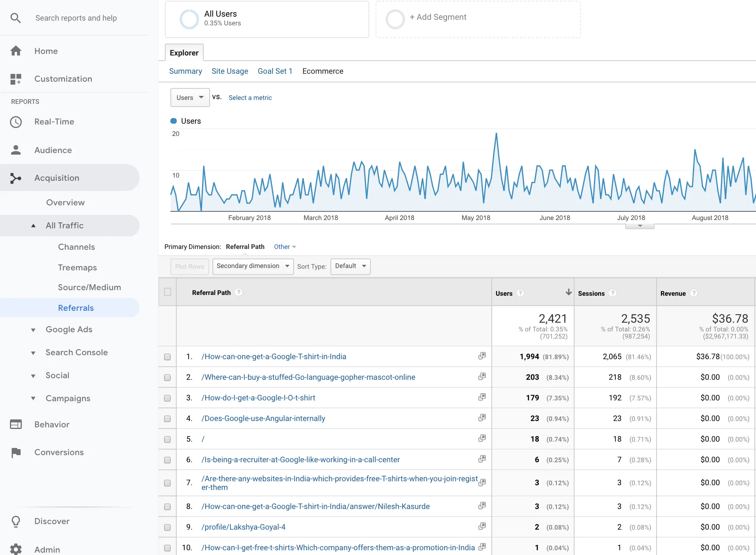Switch to the Ecommerce tab
This screenshot has height=555, width=756.
tap(323, 71)
